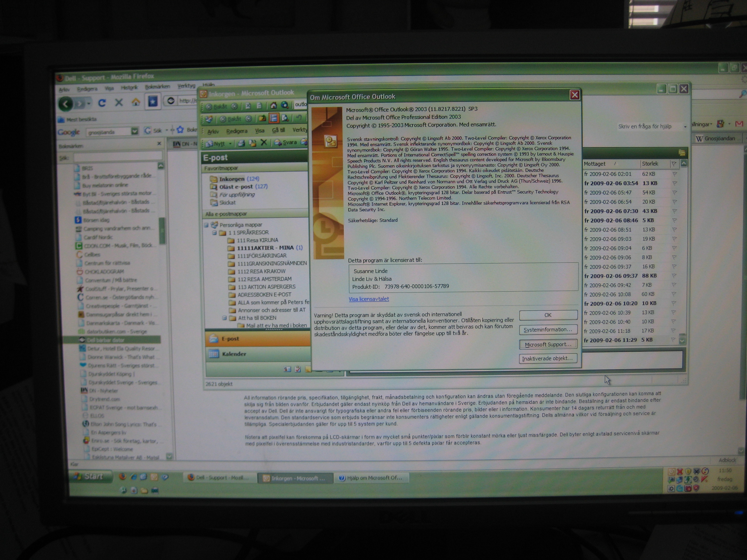Open Bokmärken menu in Firefox
747x560 pixels.
point(158,87)
